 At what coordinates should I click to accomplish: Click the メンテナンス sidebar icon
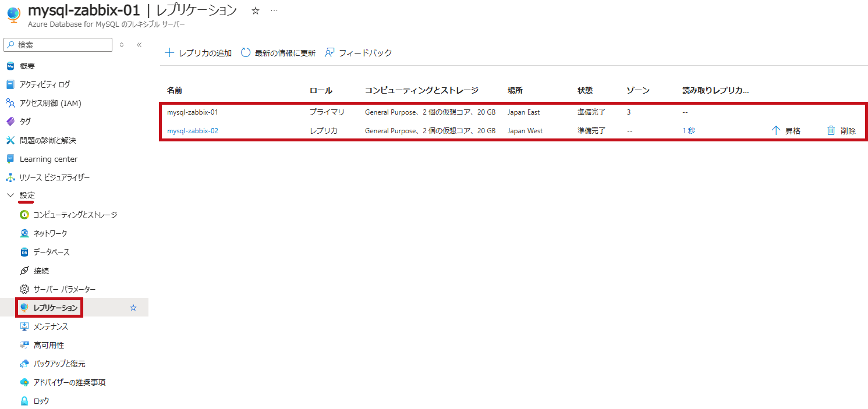click(24, 326)
